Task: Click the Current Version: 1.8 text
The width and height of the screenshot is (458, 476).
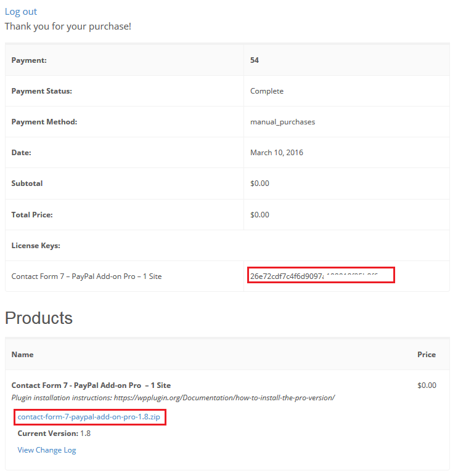Action: click(x=54, y=433)
